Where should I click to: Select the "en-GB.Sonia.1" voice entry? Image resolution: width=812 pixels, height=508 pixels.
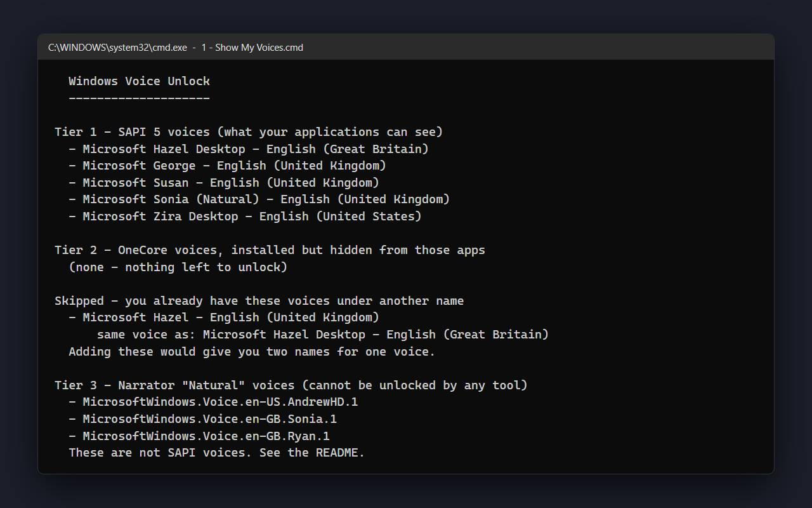pos(202,418)
